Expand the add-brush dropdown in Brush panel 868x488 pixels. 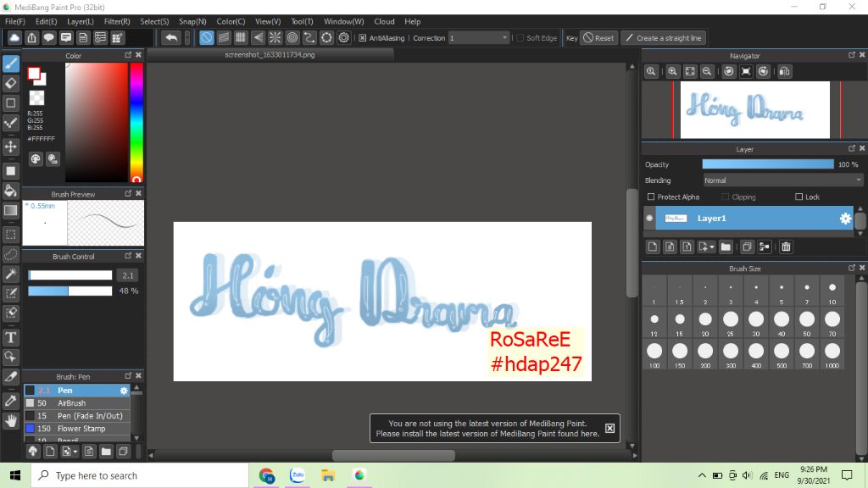75,452
